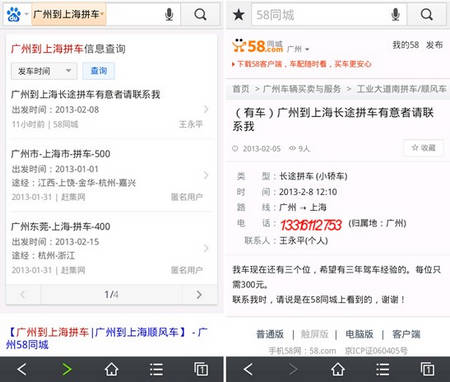The width and height of the screenshot is (450, 382).
Task: Open tabs icon in right browser bottom bar
Action: click(x=427, y=369)
